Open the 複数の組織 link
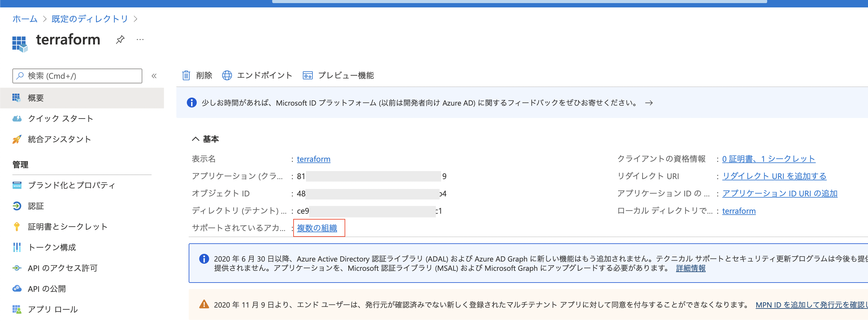Screen dimensions: 868x323 [x=318, y=228]
